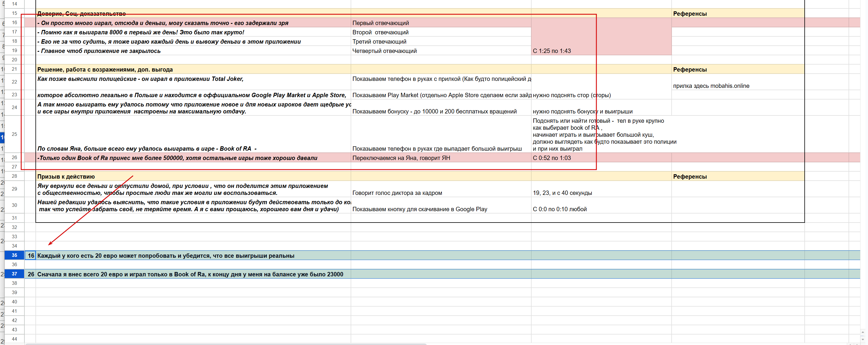Click cell 'Переключаемся на Яна, говорит ЯН'
868x345 pixels.
pyautogui.click(x=441, y=158)
